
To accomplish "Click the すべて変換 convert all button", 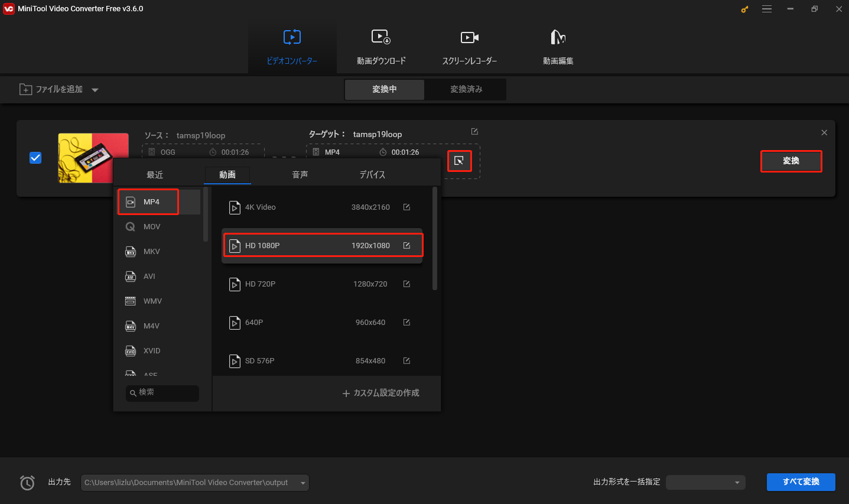I will (x=801, y=482).
